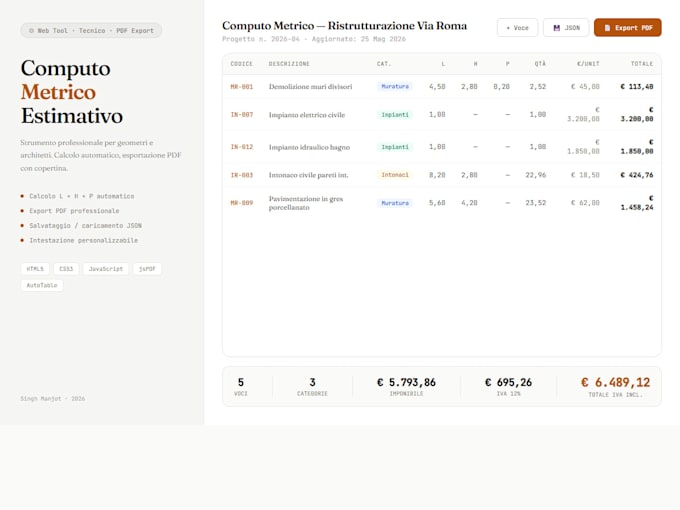Select row code MR-009
680x510 pixels.
(x=242, y=203)
